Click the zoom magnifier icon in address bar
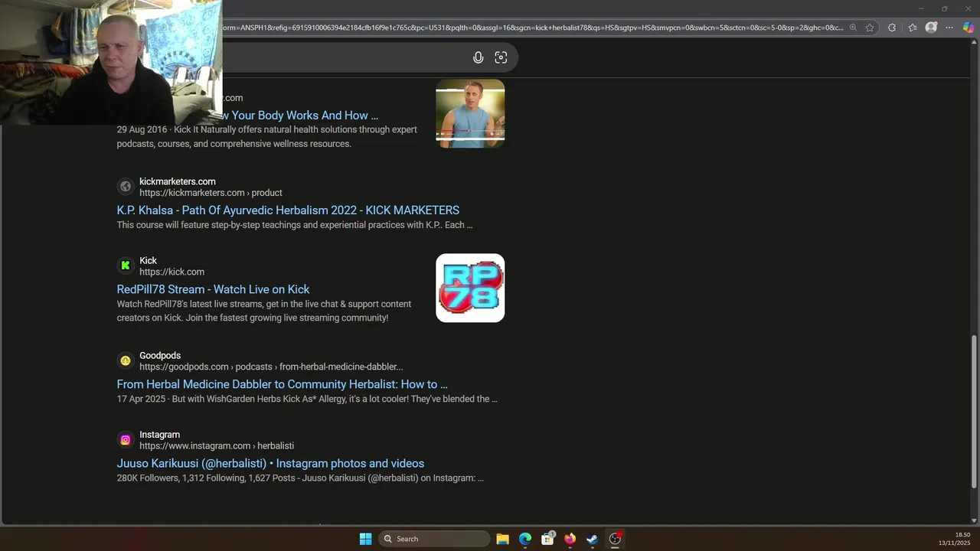 (853, 28)
